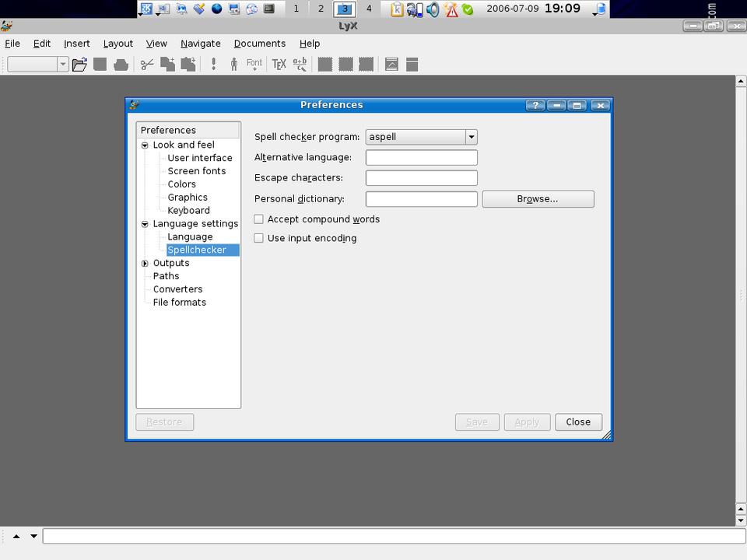
Task: Collapse the Look and feel section
Action: point(145,145)
